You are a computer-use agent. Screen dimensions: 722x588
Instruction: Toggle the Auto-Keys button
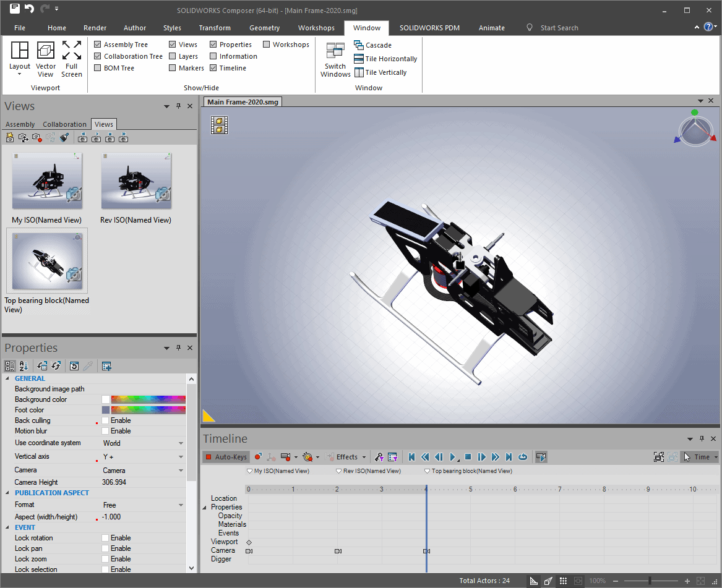(226, 457)
